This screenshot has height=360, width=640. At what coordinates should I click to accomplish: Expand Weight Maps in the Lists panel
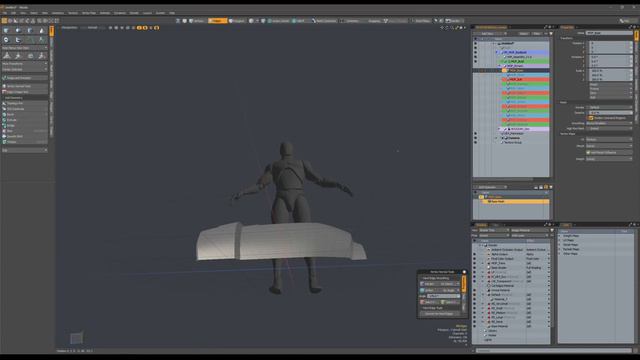[x=560, y=236]
